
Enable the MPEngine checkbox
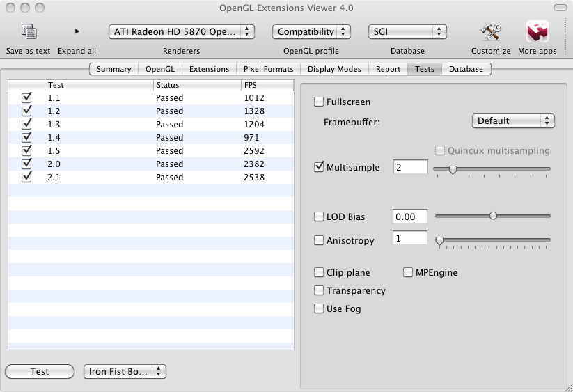tap(408, 272)
